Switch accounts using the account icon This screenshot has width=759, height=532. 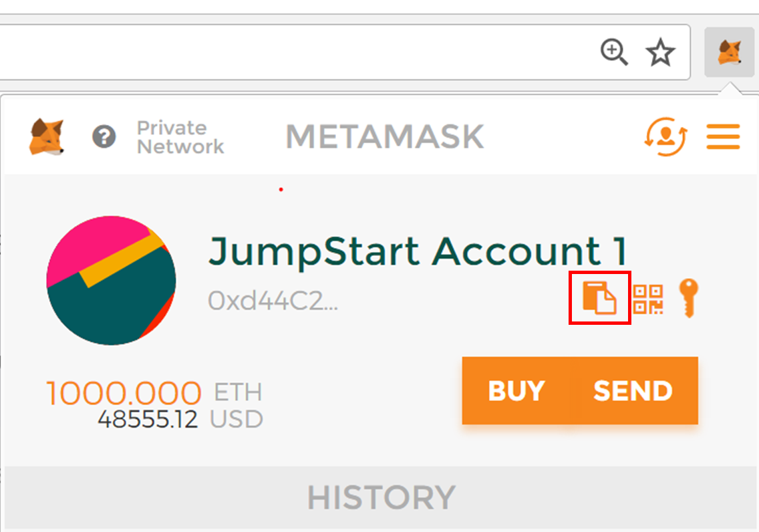666,136
